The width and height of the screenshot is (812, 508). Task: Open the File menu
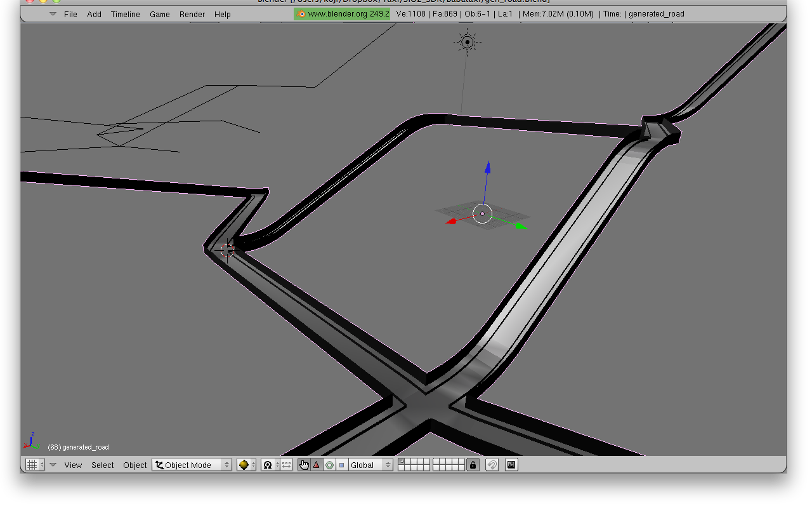point(70,14)
